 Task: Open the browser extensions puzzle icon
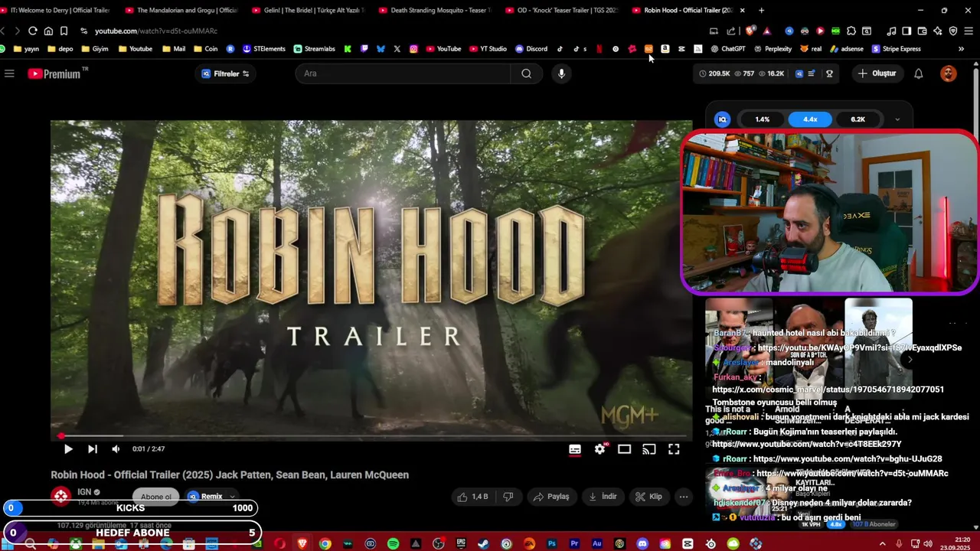coord(851,31)
